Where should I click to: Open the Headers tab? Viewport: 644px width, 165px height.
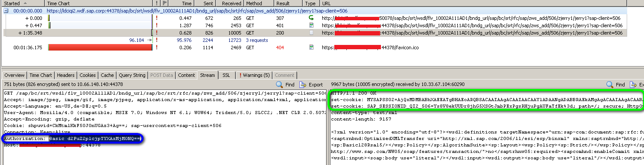pyautogui.click(x=66, y=75)
